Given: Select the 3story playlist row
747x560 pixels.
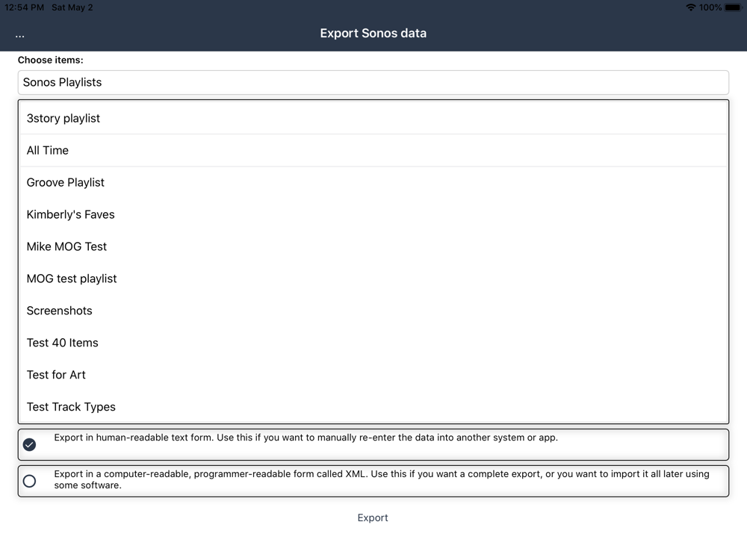Looking at the screenshot, I should pos(373,118).
